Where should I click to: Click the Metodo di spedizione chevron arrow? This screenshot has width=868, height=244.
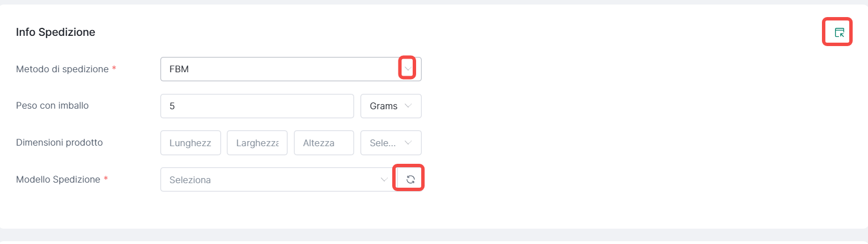click(407, 69)
